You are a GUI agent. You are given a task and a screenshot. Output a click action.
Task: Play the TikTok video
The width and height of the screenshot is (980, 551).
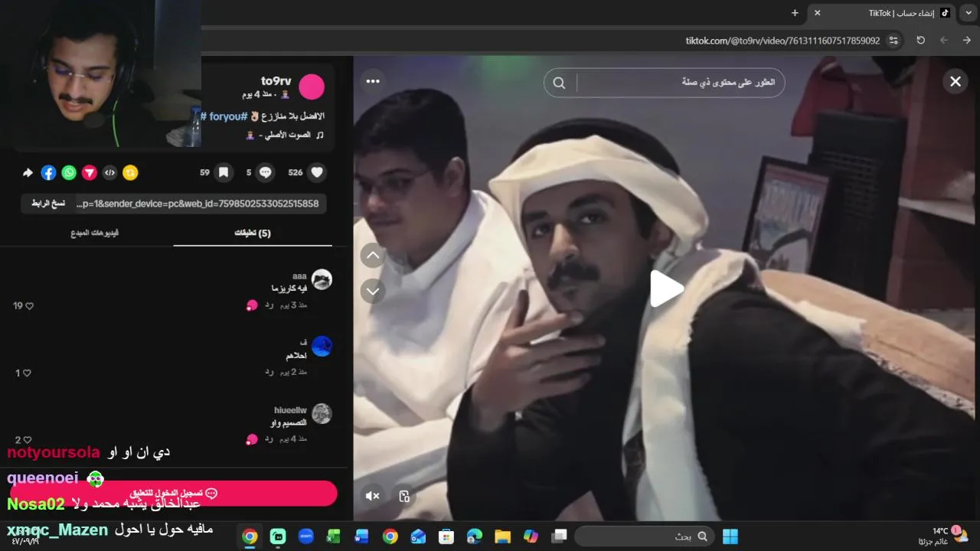(667, 289)
